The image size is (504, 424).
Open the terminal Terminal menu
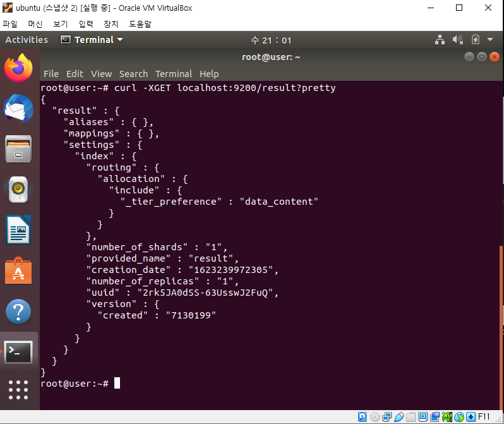click(x=174, y=74)
